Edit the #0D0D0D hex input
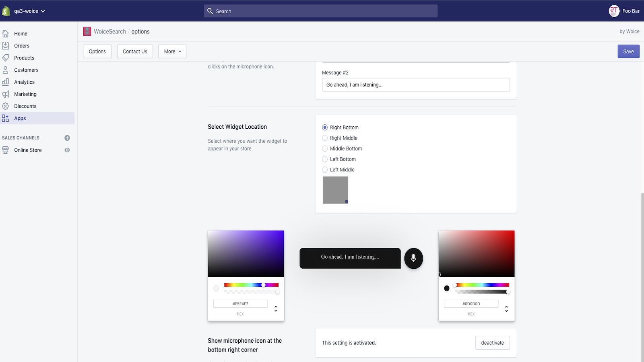The image size is (644, 362). pyautogui.click(x=471, y=304)
